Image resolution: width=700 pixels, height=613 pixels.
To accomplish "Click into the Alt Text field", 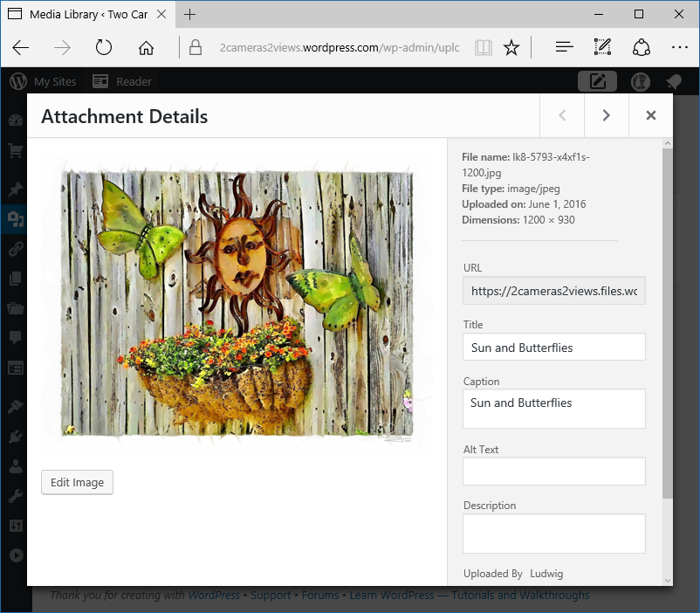I will click(x=553, y=471).
